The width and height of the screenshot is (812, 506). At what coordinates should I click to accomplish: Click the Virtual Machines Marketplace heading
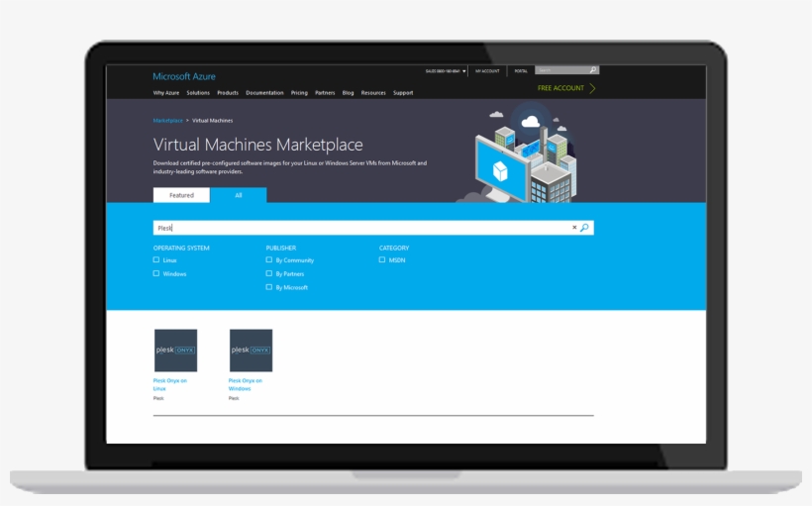coord(257,145)
